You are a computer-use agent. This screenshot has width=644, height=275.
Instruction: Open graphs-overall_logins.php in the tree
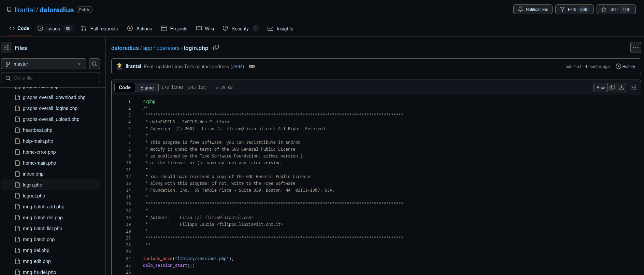[x=51, y=108]
